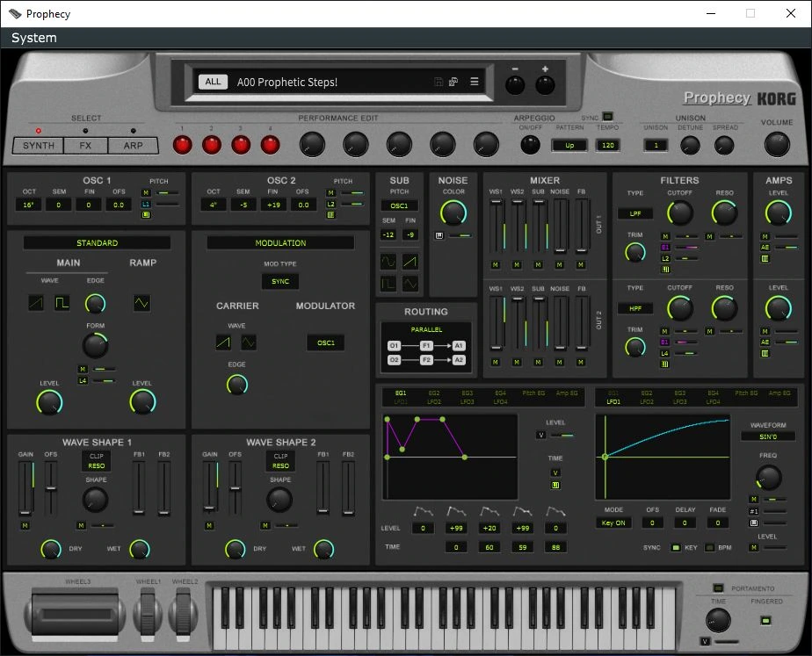Switch to the FX select tab
Image resolution: width=812 pixels, height=656 pixels.
pos(85,146)
